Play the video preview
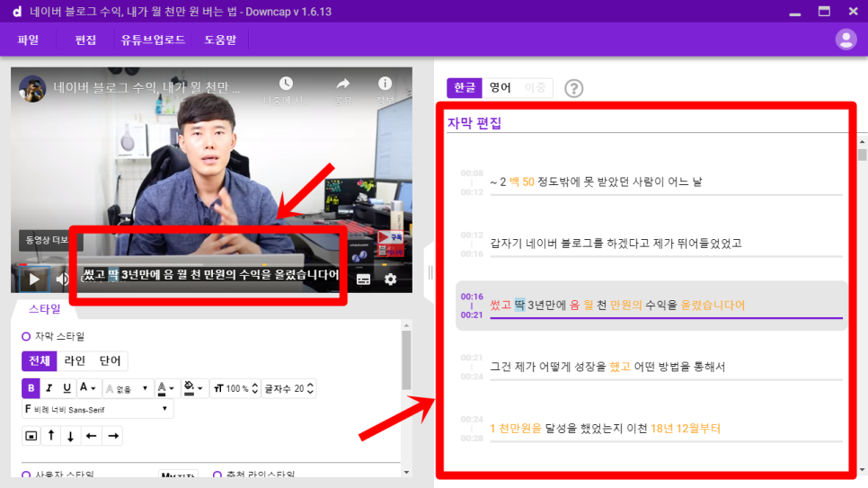Screen dimensions: 868x488 pos(34,279)
